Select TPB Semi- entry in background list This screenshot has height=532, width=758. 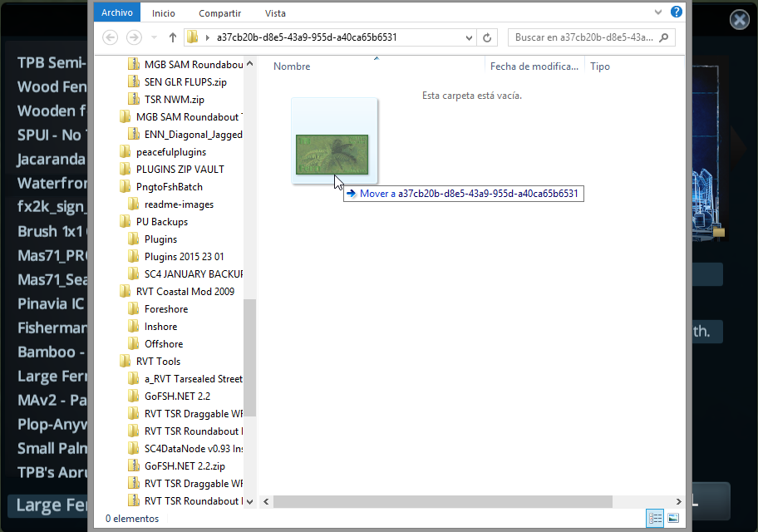[52, 62]
